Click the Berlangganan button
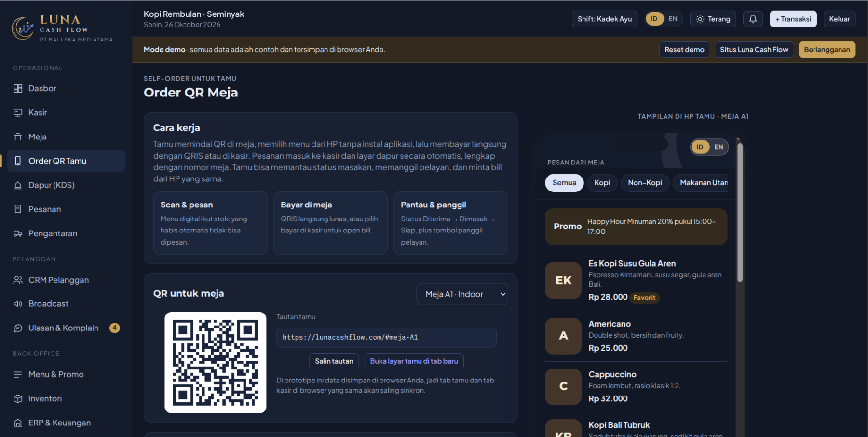Screen dimensions: 868x437 827,50
